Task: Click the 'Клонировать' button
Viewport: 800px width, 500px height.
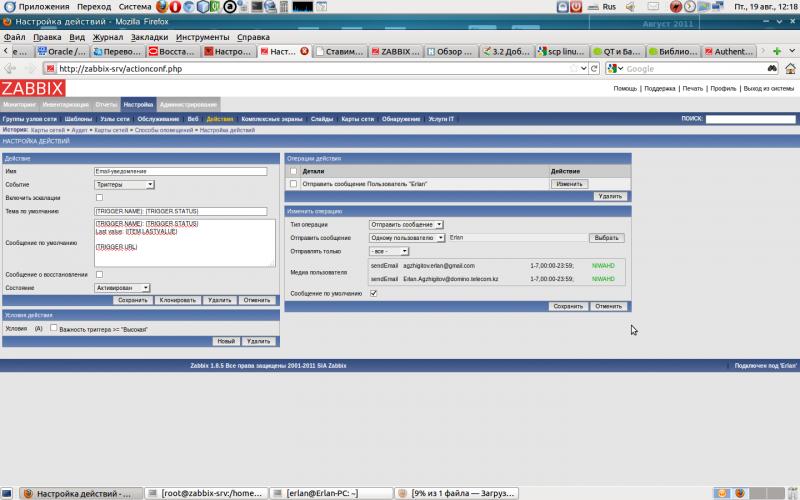Action: [178, 300]
